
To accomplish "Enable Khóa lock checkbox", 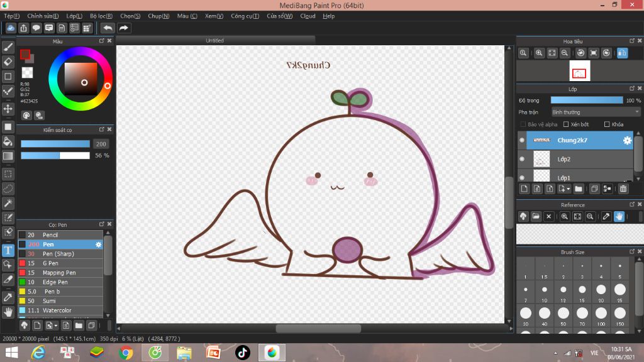I will [607, 124].
